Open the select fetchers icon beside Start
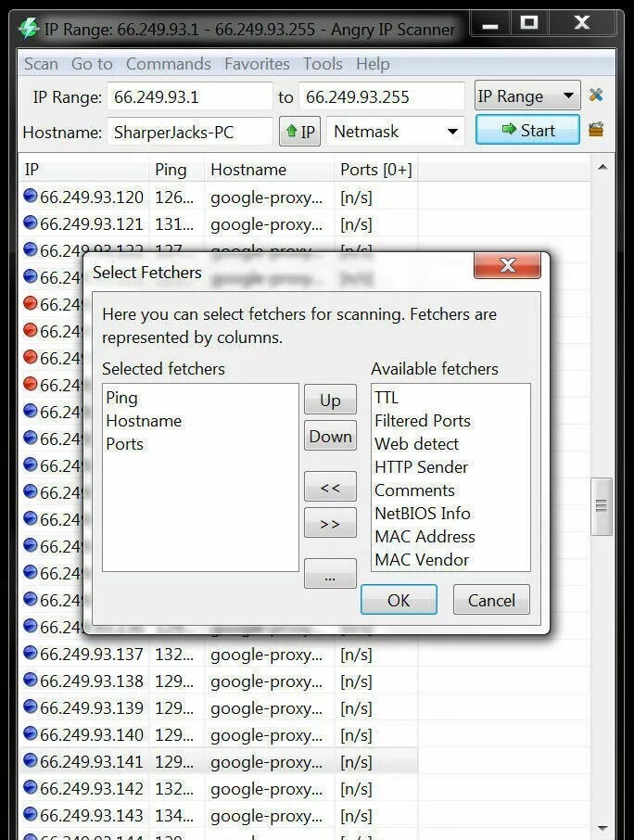This screenshot has height=840, width=634. coord(596,130)
